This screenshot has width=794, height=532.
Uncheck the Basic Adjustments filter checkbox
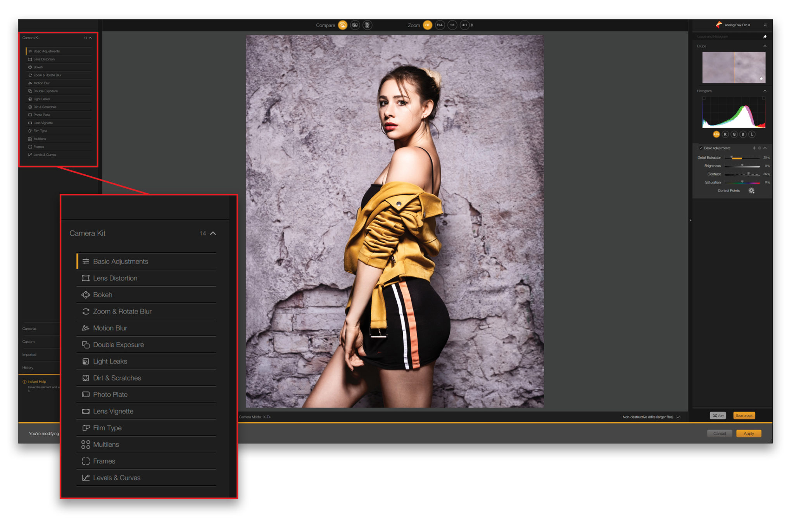701,148
